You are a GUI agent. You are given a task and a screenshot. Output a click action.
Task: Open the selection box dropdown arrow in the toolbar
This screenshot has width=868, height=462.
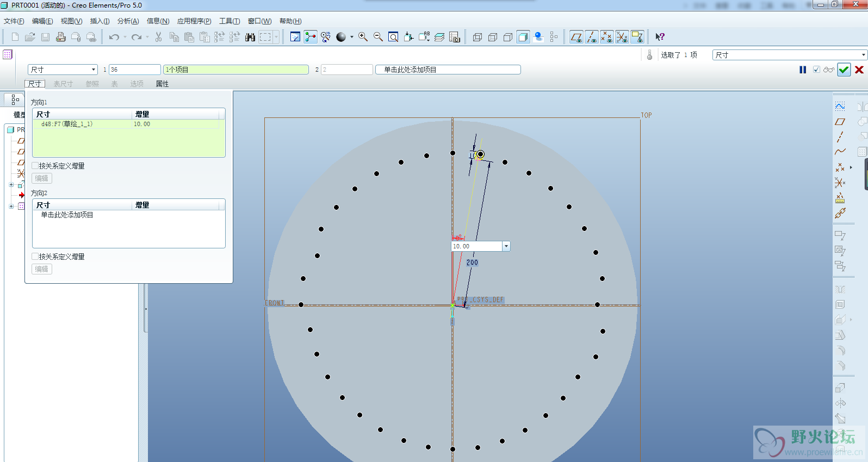[276, 37]
